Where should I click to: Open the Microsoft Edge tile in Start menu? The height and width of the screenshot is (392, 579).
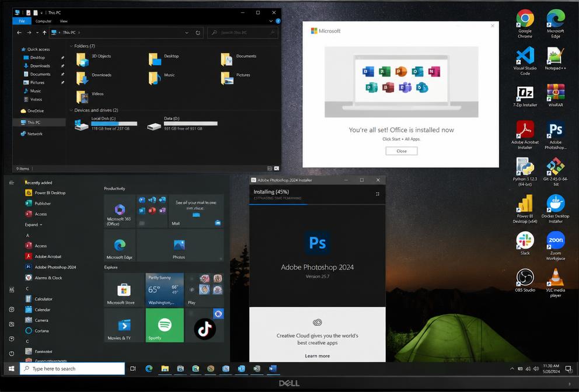coord(120,246)
